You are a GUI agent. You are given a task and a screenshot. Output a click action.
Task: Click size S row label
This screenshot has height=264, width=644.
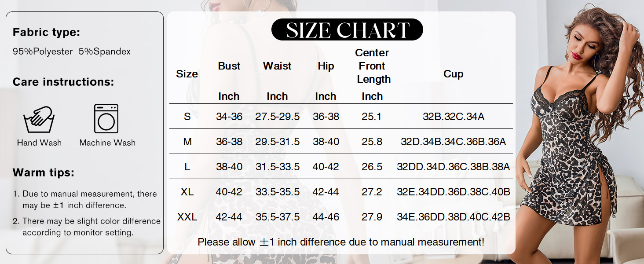(x=187, y=117)
